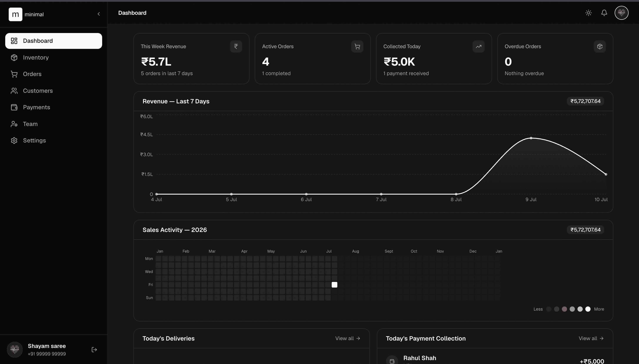Click the Payments wallet icon
The width and height of the screenshot is (639, 364).
coord(14,107)
